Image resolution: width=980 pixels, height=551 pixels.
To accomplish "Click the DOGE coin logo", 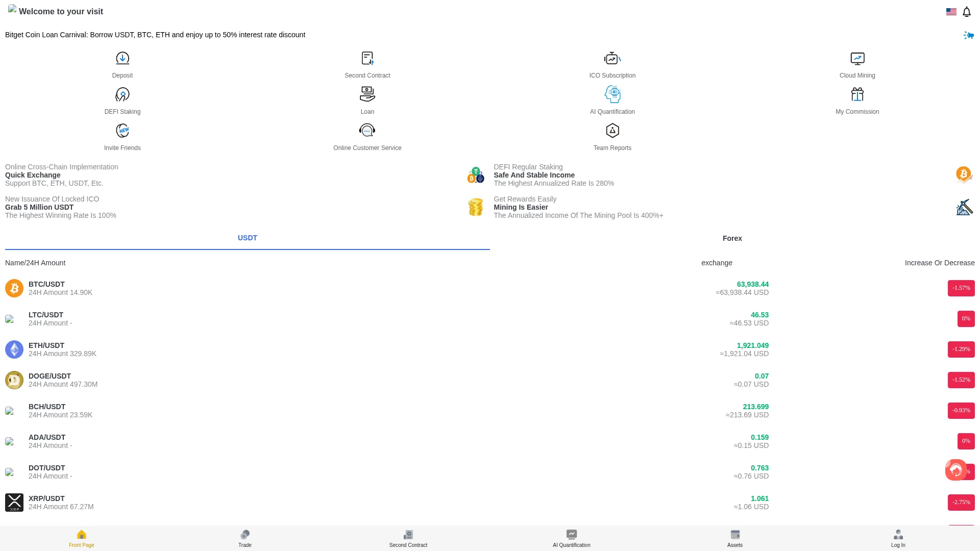I will click(14, 380).
